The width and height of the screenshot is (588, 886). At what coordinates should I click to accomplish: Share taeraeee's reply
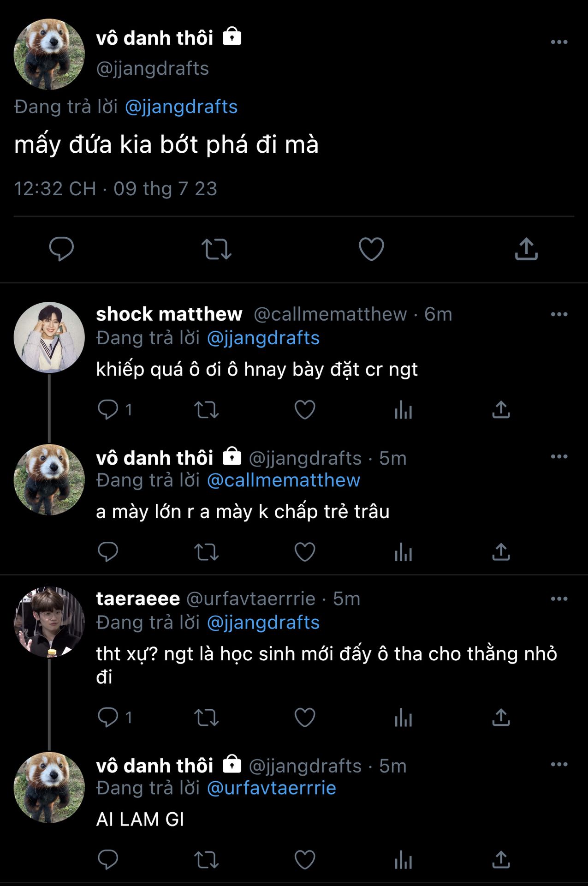[501, 718]
